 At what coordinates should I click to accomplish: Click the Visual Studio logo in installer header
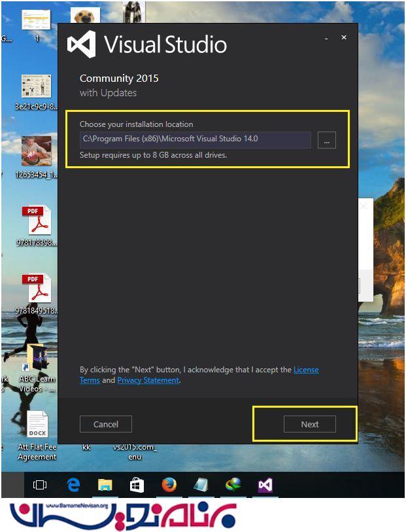coord(81,44)
